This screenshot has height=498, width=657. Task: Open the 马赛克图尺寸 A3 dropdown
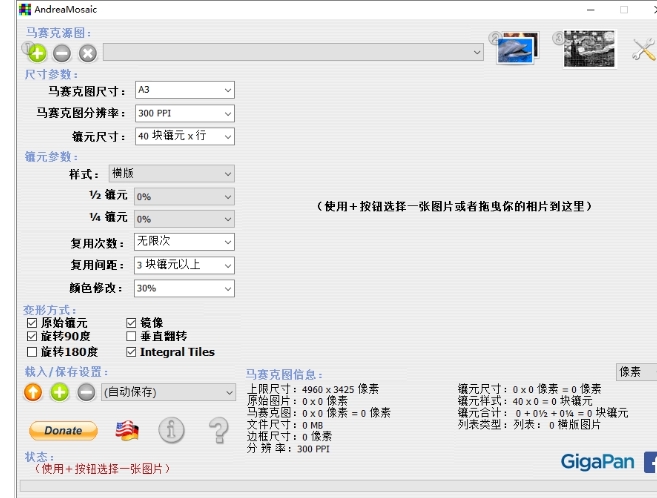coord(185,90)
